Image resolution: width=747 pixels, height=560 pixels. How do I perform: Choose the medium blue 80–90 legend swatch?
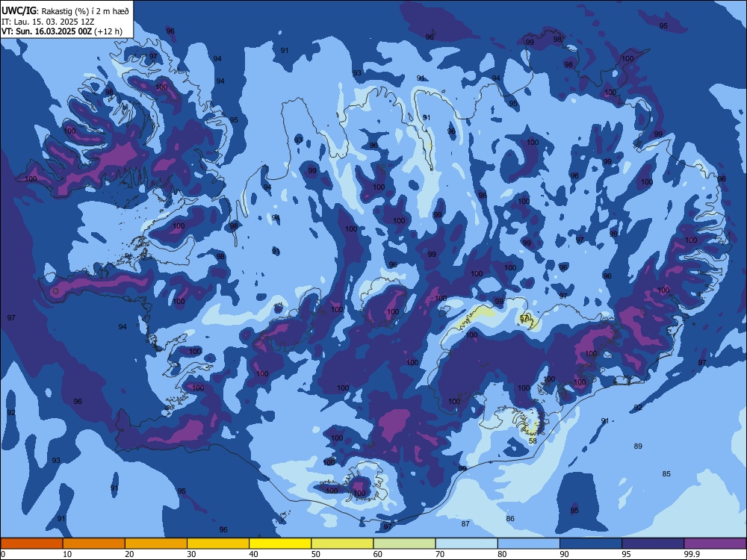click(x=528, y=544)
